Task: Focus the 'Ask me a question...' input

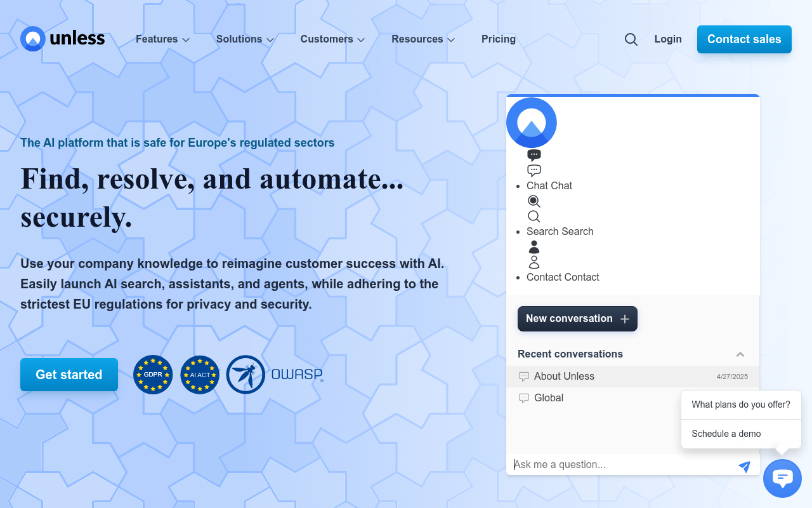Action: 623,464
